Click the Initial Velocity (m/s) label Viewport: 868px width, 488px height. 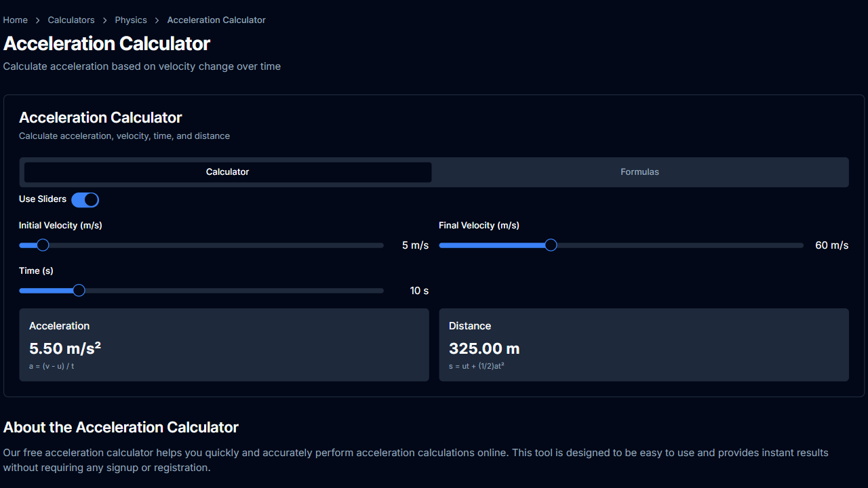click(x=60, y=225)
